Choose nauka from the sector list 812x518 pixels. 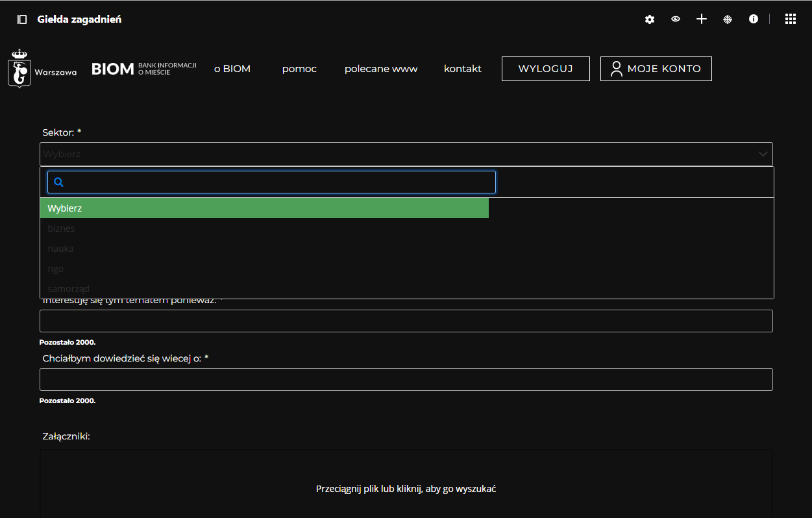click(x=61, y=249)
